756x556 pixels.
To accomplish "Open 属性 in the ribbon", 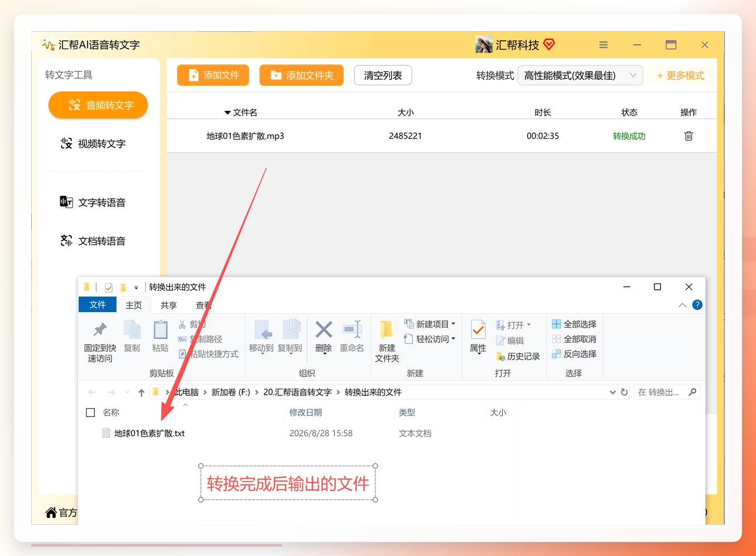I will 478,337.
